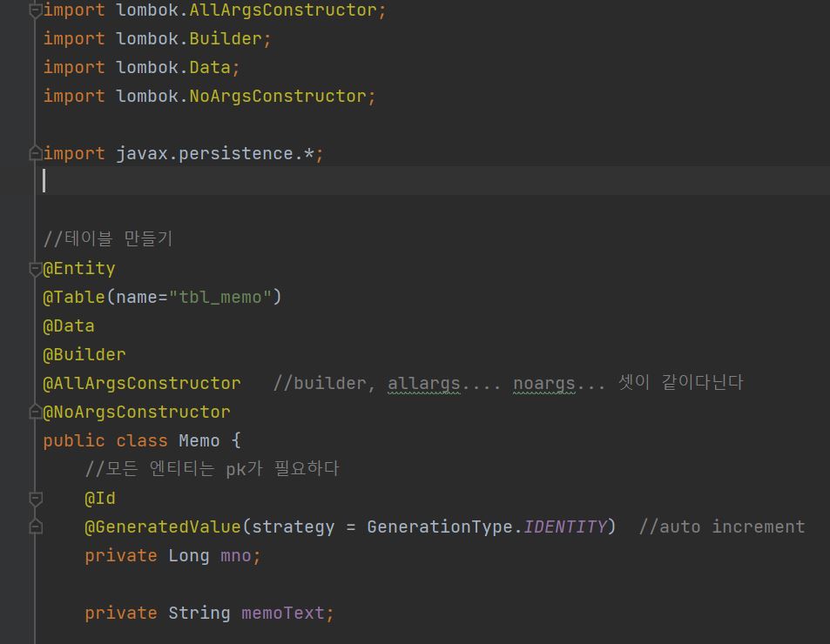The image size is (830, 644).
Task: Click 'GenerationType' in the annotation
Action: point(439,527)
